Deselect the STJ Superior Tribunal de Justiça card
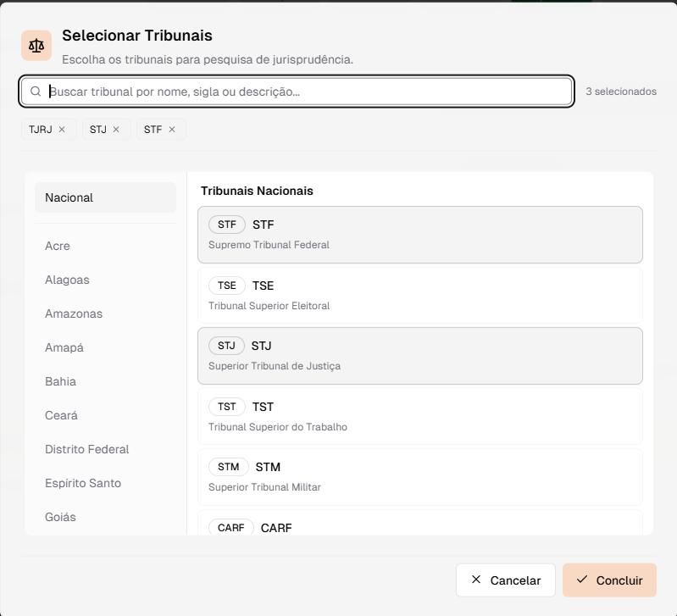 (x=419, y=356)
